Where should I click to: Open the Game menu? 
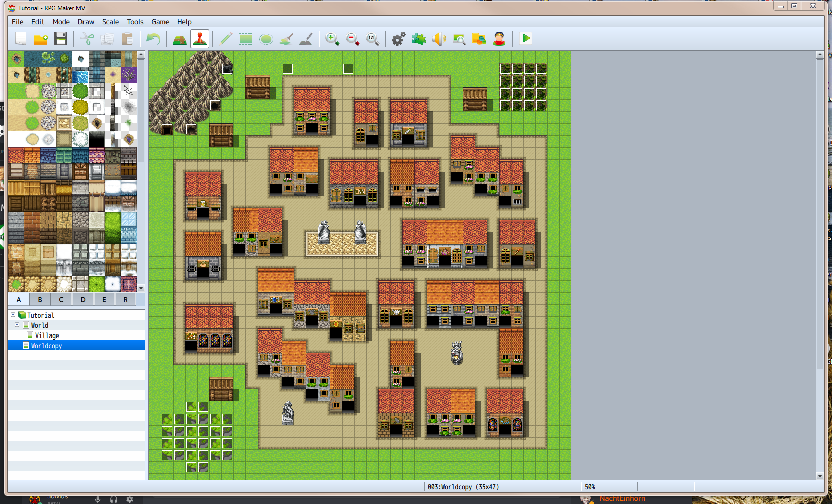click(x=160, y=22)
